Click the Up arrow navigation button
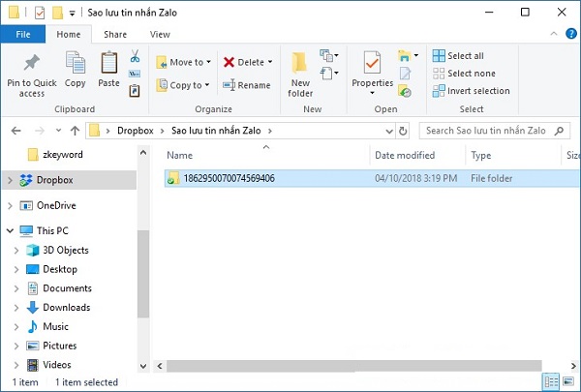This screenshot has height=392, width=581. tap(69, 130)
